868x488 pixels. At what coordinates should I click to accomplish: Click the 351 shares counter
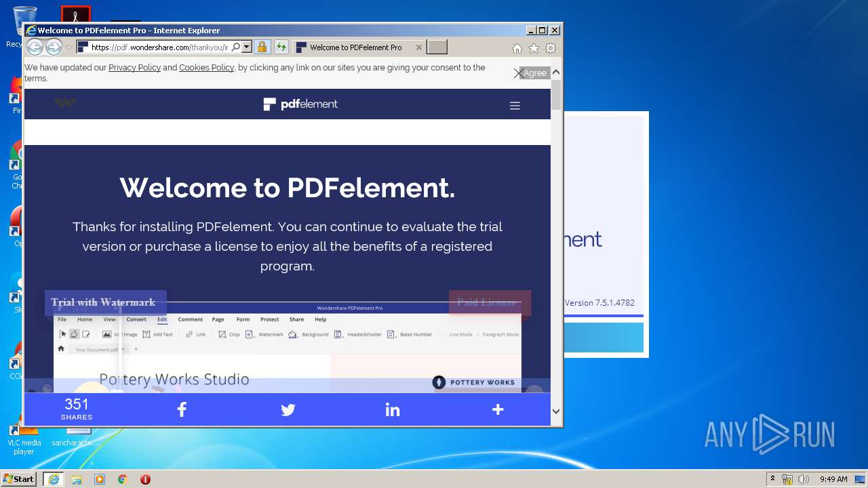tap(77, 409)
